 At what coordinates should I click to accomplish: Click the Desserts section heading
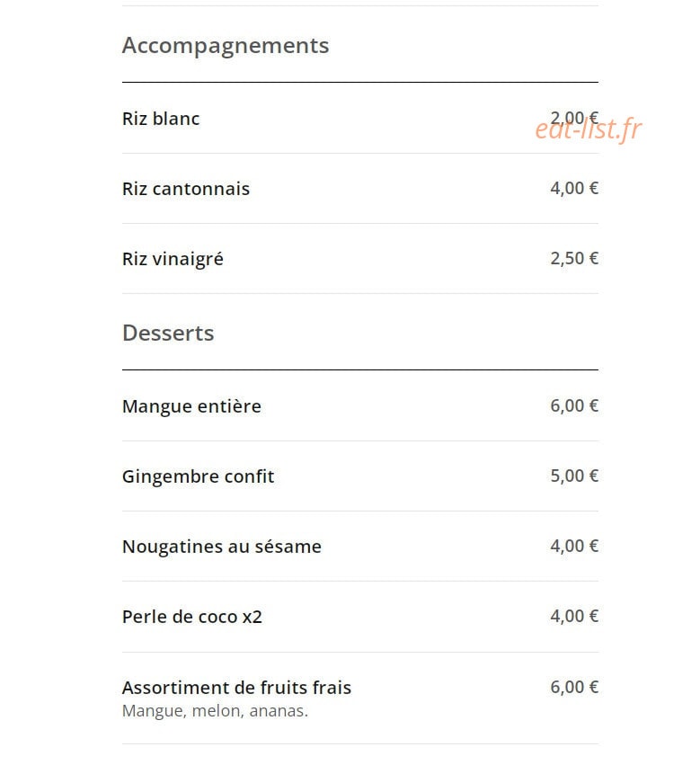click(168, 334)
